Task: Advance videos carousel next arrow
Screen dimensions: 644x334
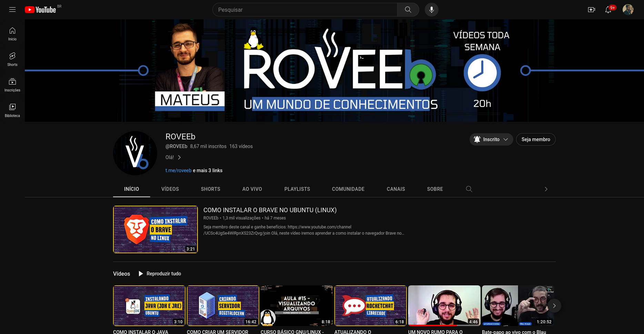Action: pos(554,306)
